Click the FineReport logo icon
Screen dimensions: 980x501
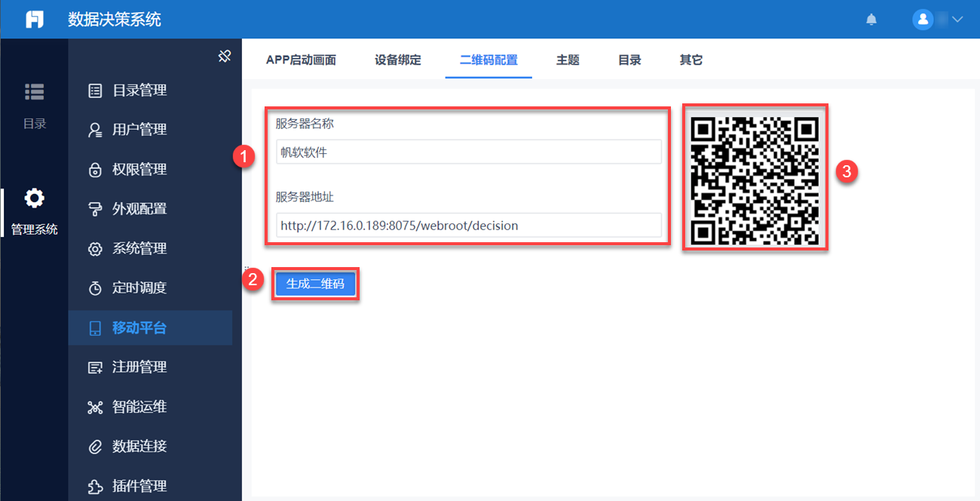[x=35, y=19]
